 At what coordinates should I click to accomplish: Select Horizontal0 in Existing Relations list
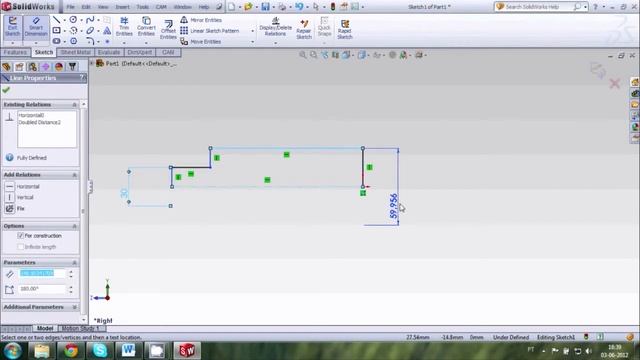point(31,116)
